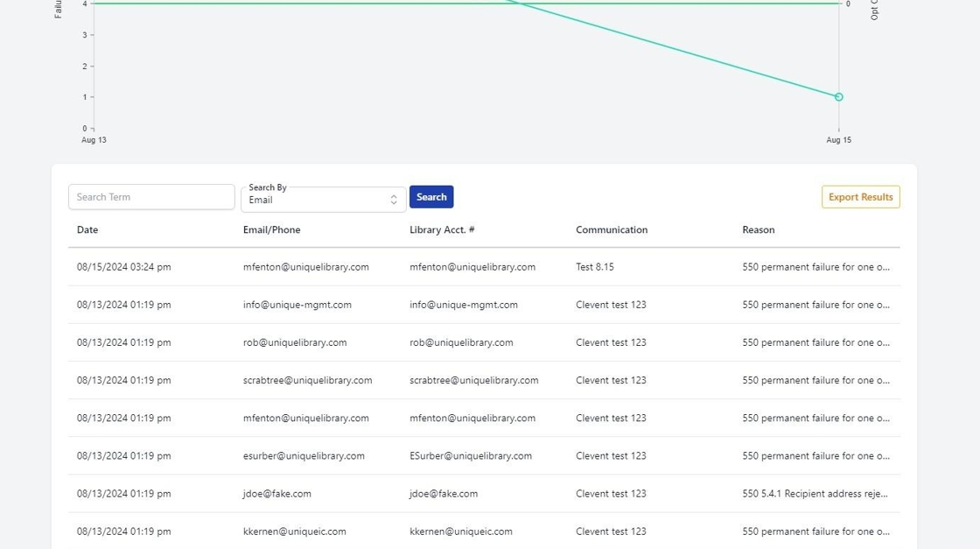The height and width of the screenshot is (549, 980).
Task: Click the Reason column header
Action: tap(759, 229)
